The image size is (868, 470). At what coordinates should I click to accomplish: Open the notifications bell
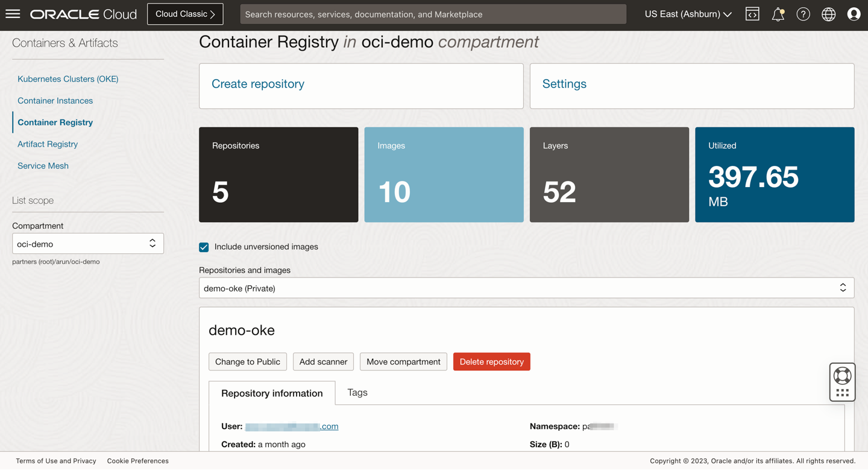[x=778, y=14]
